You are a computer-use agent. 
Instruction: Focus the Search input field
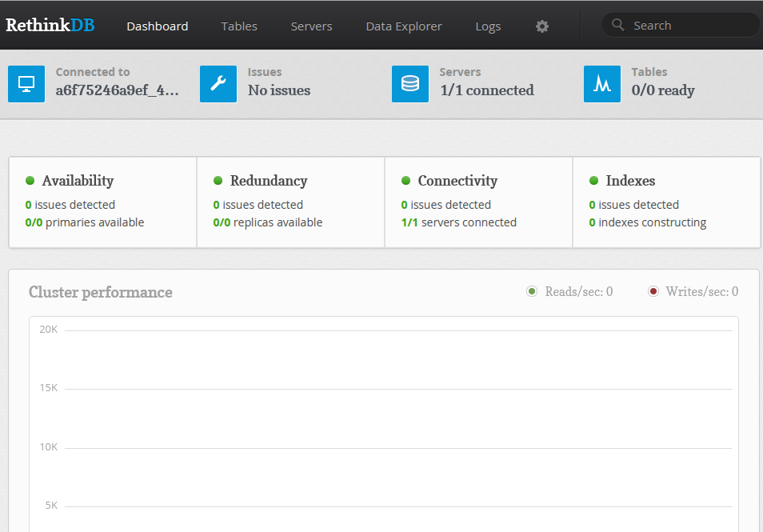coord(688,26)
